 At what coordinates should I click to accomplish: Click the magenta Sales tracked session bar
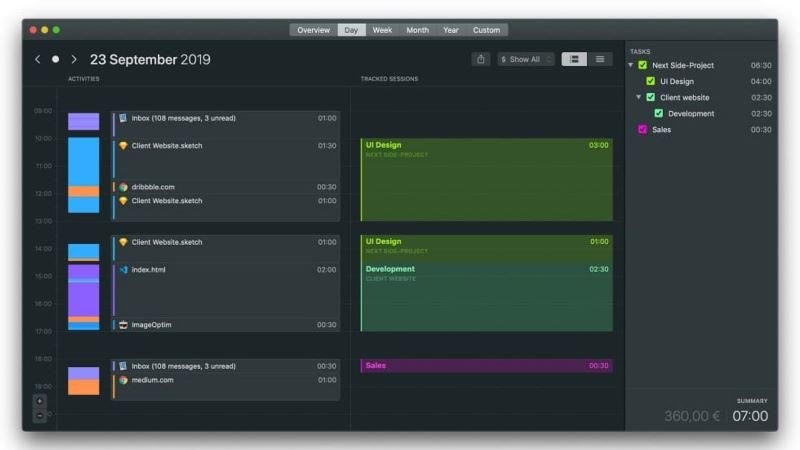tap(486, 366)
